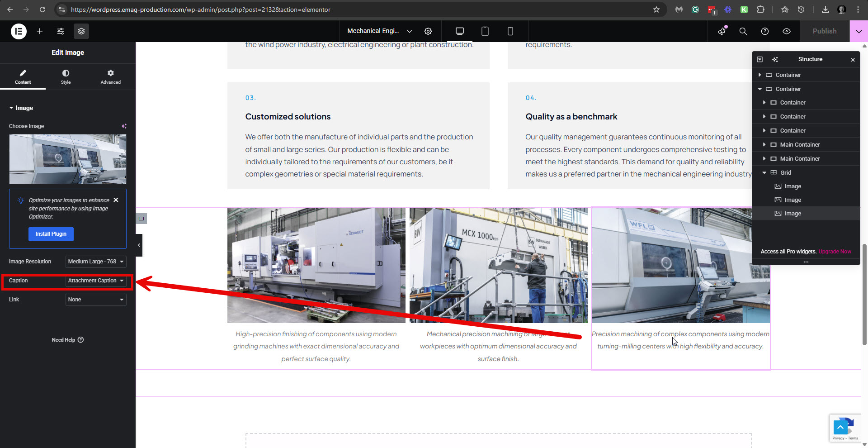Open the Link dropdown set to None
Viewport: 868px width, 448px height.
[x=95, y=300]
